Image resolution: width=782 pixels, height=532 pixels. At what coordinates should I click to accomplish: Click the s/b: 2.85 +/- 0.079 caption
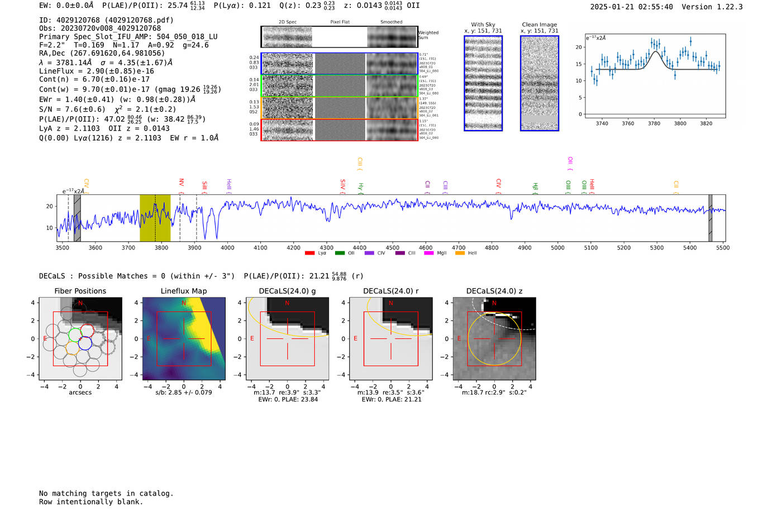point(184,392)
